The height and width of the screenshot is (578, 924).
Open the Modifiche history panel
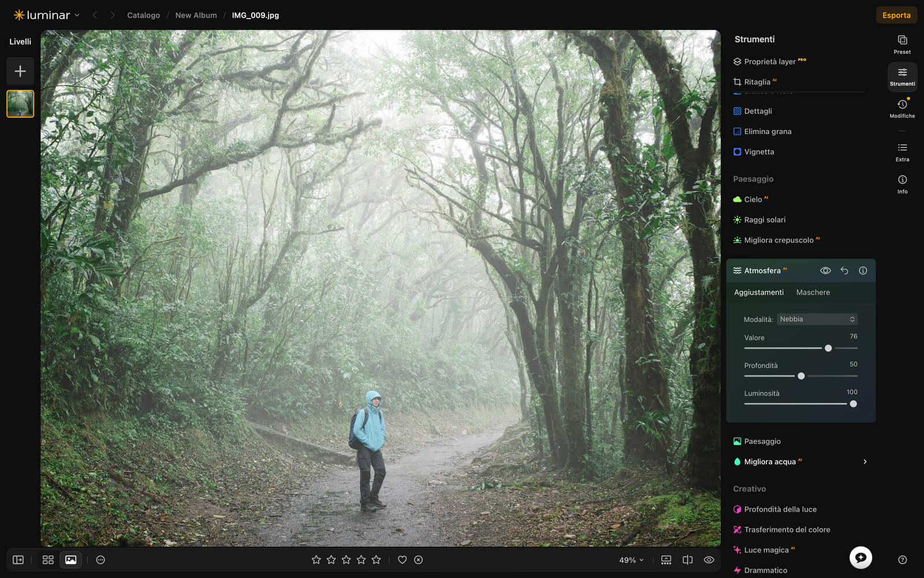point(902,108)
